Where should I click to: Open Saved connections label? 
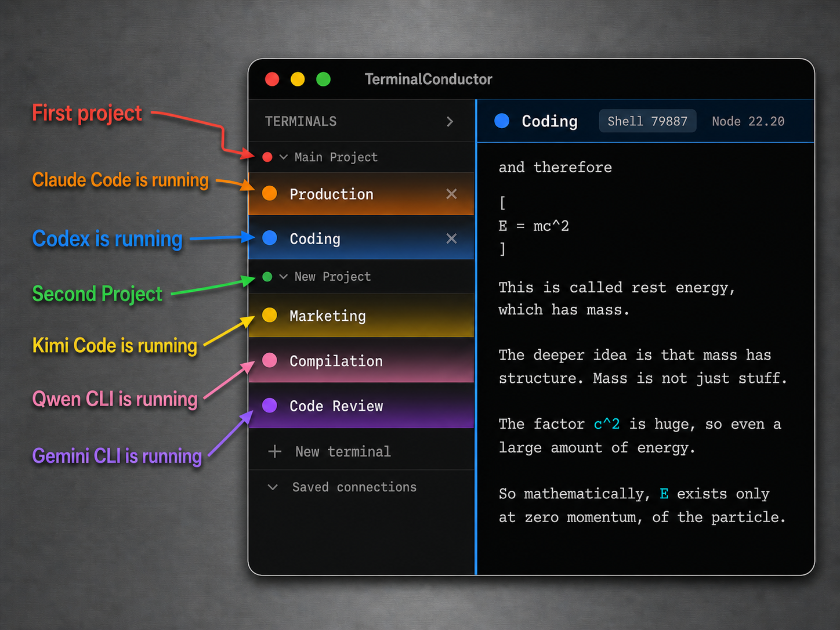point(354,487)
